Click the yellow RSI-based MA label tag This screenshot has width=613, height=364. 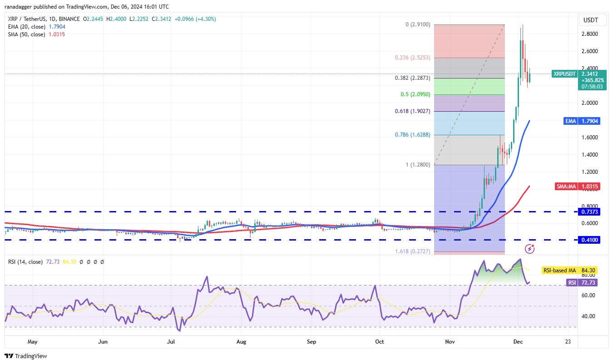559,271
